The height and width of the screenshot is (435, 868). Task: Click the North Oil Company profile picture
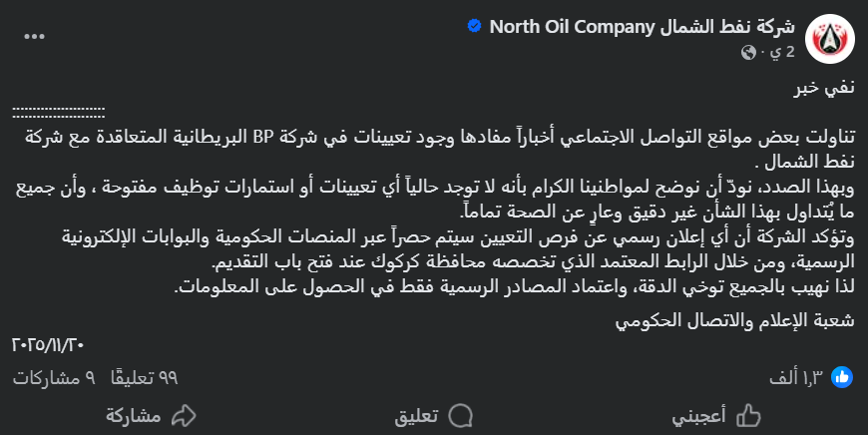click(x=829, y=38)
